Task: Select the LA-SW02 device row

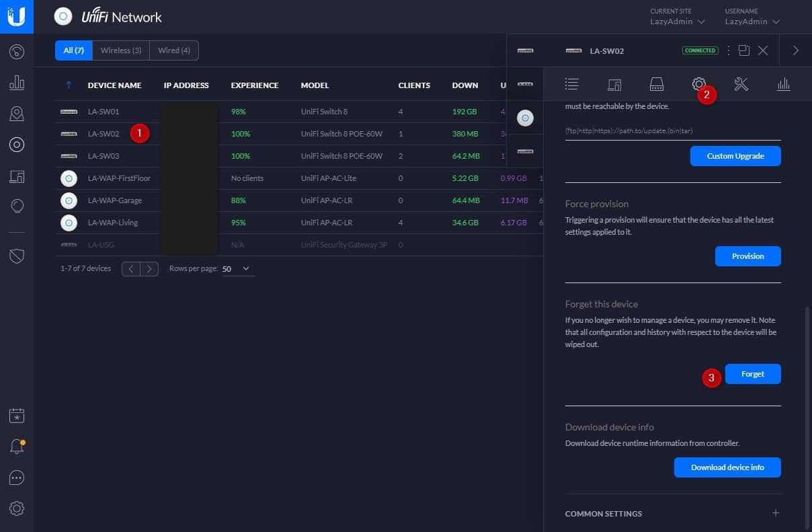Action: coord(299,134)
